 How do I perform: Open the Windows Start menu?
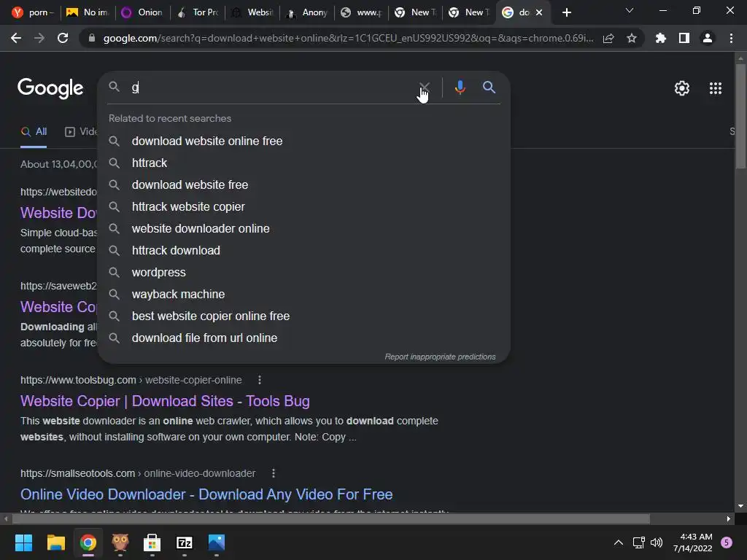tap(23, 542)
